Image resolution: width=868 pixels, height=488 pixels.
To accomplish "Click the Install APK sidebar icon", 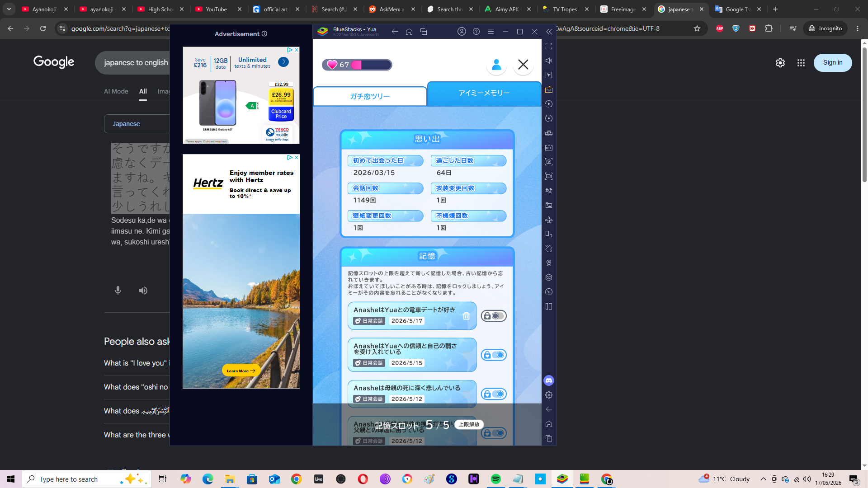I will (549, 147).
